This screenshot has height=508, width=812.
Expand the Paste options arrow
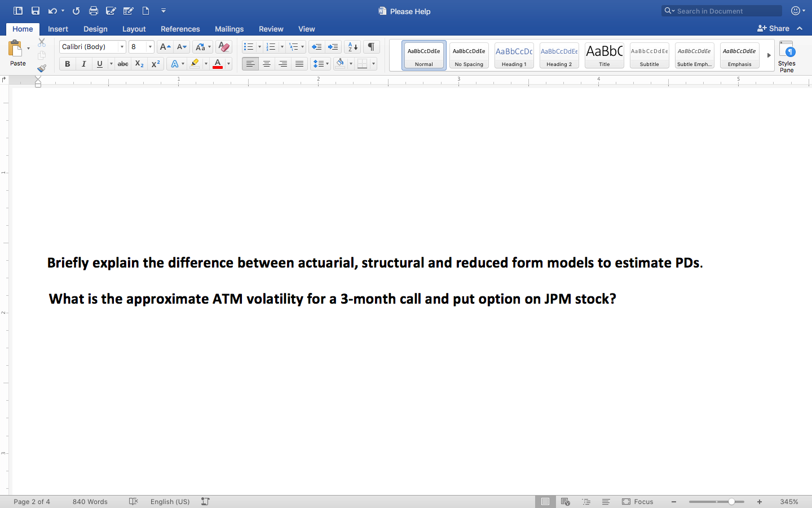coord(28,49)
